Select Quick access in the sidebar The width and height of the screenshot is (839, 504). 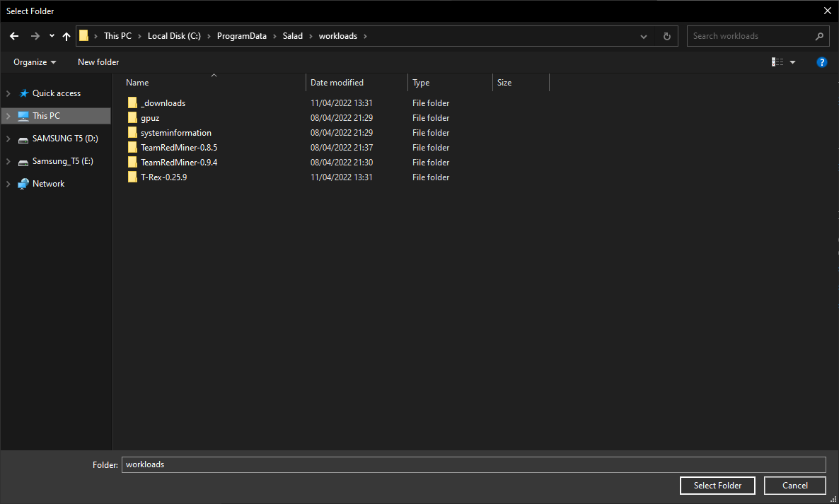pos(56,93)
